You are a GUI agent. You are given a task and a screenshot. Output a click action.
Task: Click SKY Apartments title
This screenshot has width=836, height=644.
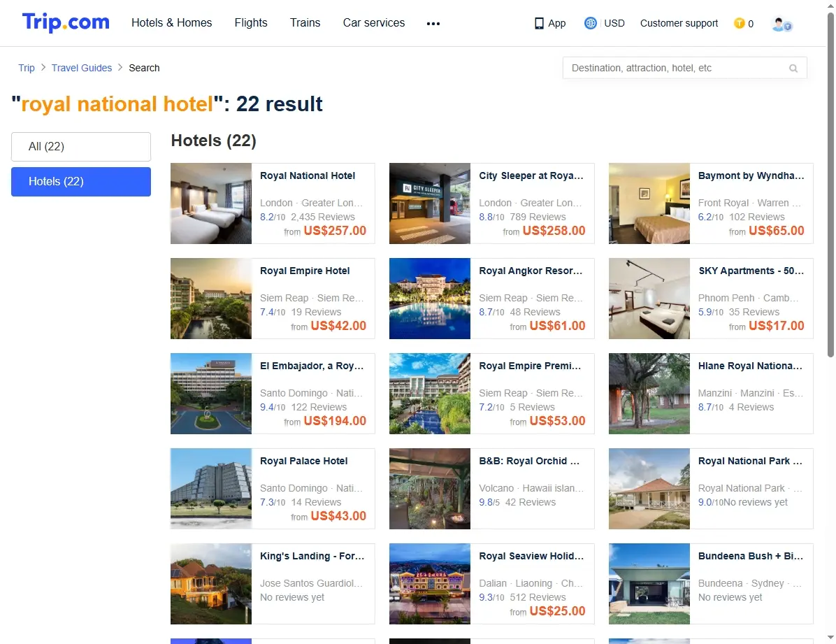(751, 271)
